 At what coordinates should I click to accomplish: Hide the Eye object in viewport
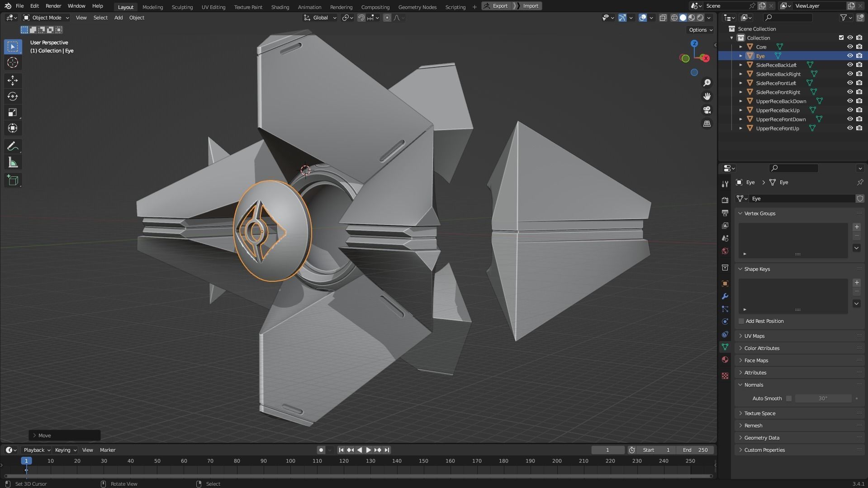850,56
